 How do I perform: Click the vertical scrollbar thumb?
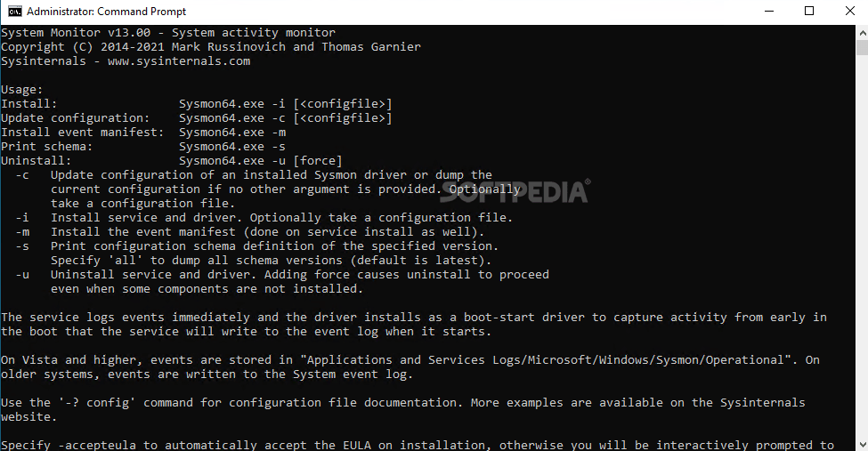tap(862, 47)
